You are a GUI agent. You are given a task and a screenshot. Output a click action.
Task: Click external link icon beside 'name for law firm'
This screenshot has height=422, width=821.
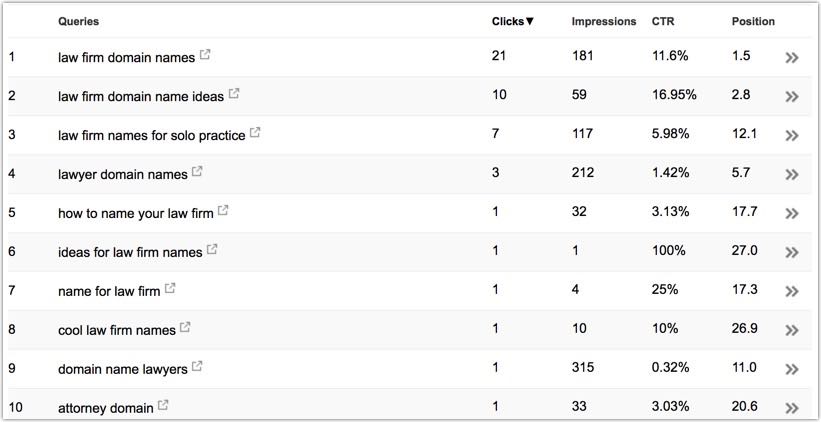click(x=170, y=288)
